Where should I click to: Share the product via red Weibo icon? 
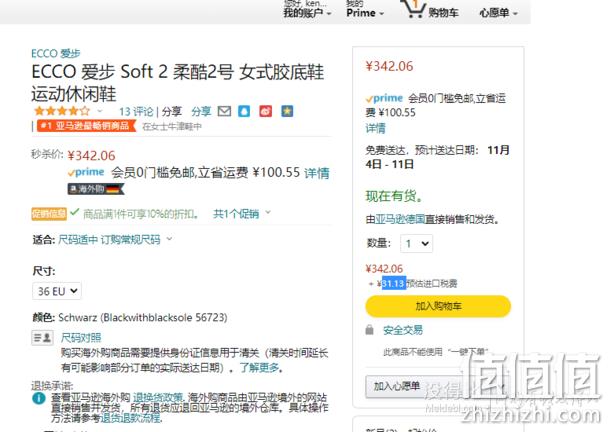point(266,111)
